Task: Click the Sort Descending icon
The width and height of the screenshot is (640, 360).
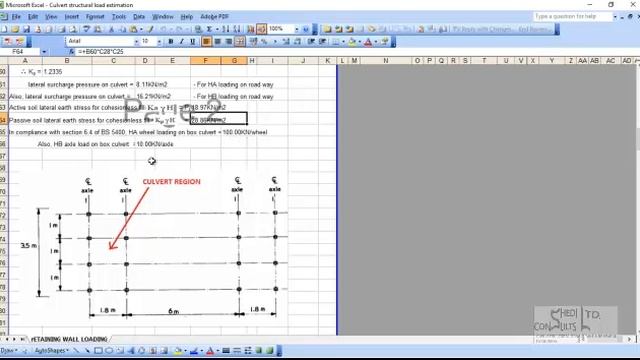Action: 237,29
